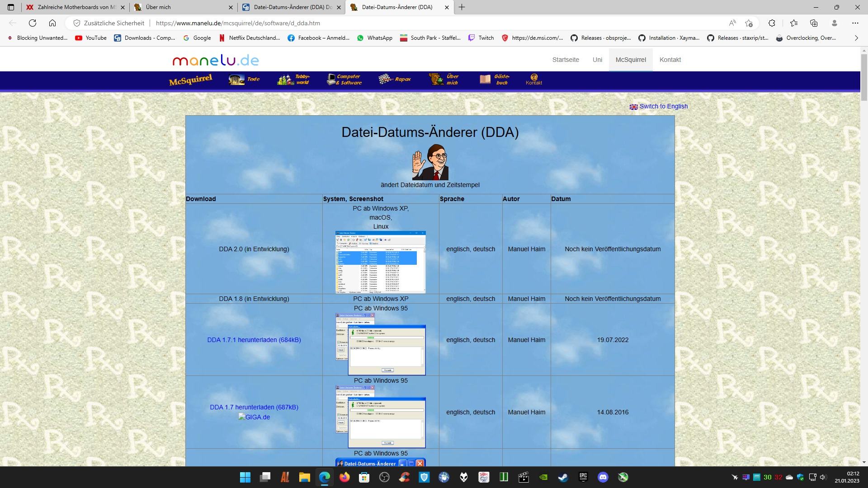
Task: Reload the current page
Action: [33, 23]
